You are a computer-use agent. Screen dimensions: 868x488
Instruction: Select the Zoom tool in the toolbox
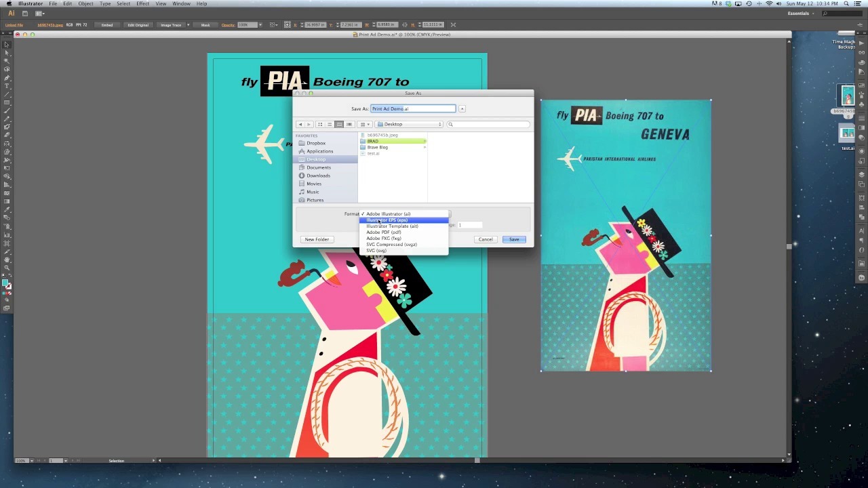click(x=7, y=267)
